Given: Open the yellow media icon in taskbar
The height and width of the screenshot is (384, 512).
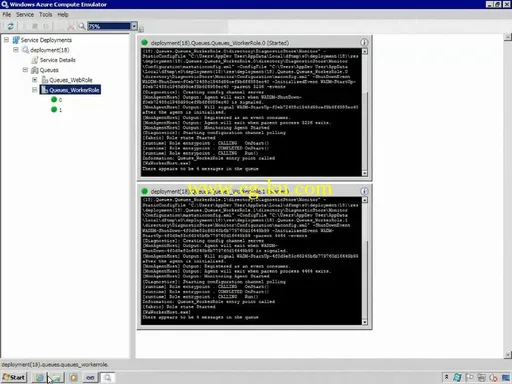Looking at the screenshot, I should [x=73, y=377].
